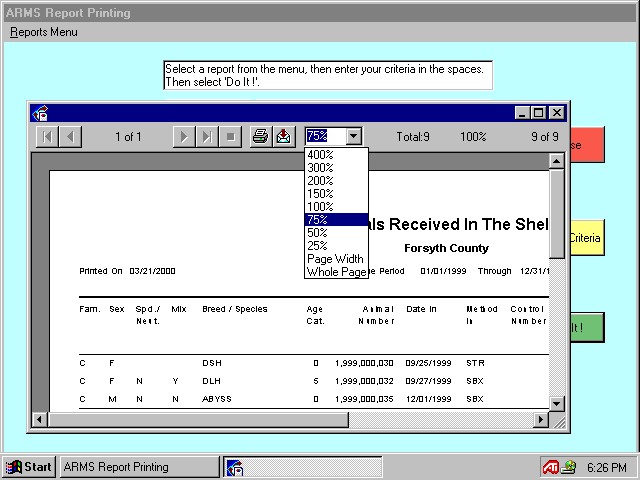The image size is (640, 480).
Task: Click Forsyth County heading
Action: click(x=446, y=248)
